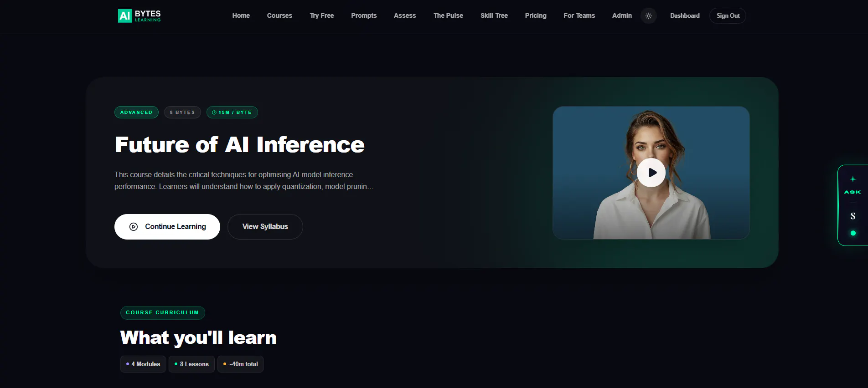Go to Try Free page

click(322, 15)
